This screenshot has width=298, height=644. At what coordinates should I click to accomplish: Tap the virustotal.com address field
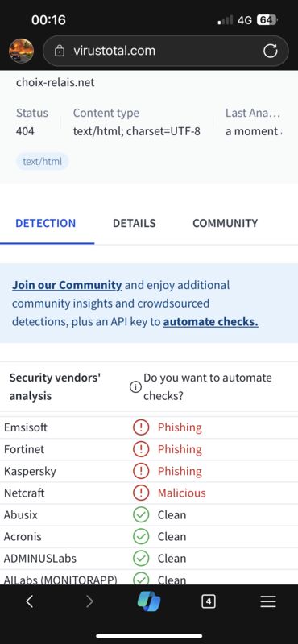coord(166,51)
